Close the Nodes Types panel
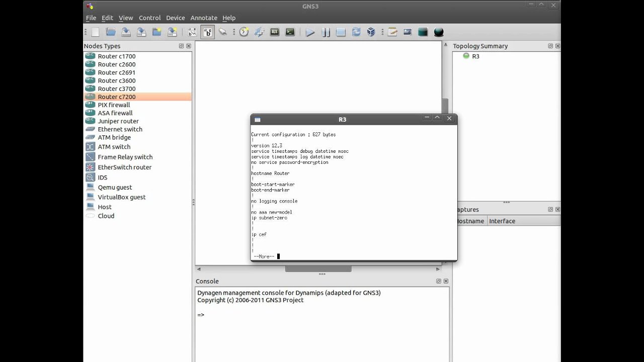Image resolution: width=644 pixels, height=362 pixels. pyautogui.click(x=189, y=46)
